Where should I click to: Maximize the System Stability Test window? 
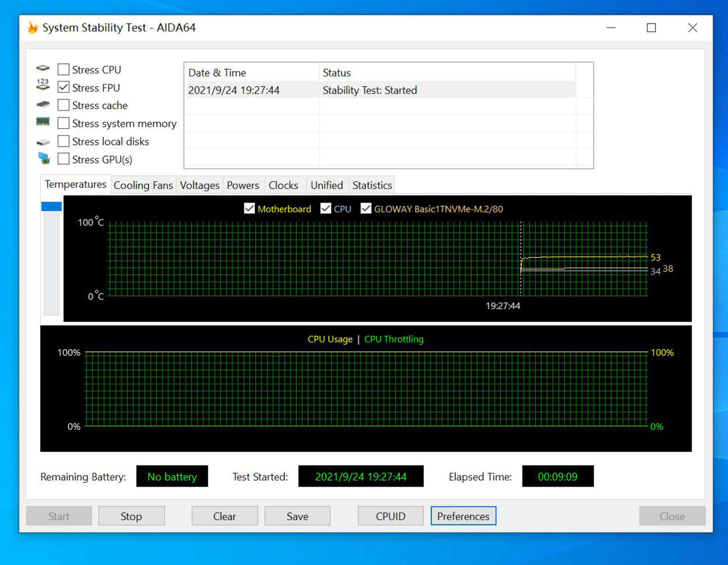tap(651, 28)
